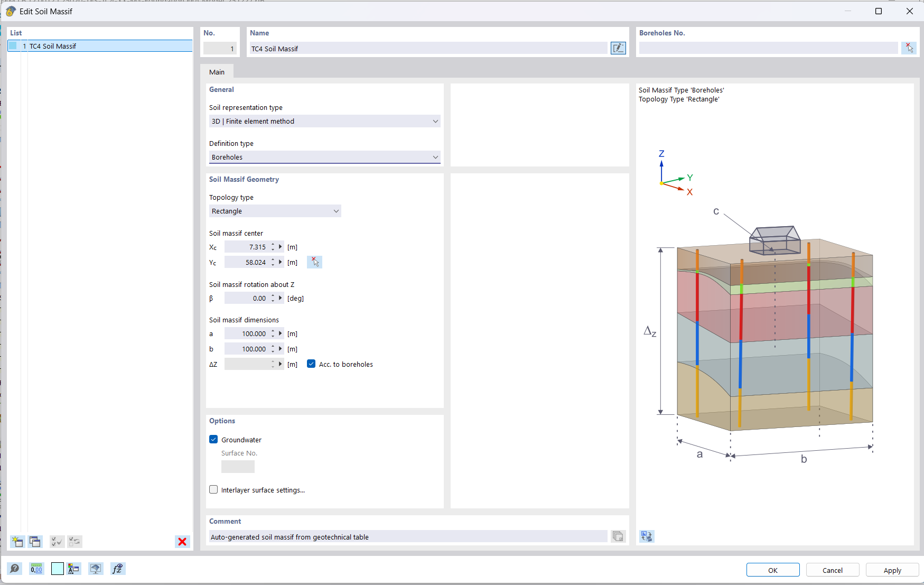Open help via question mark icon
The width and height of the screenshot is (924, 585).
point(14,569)
